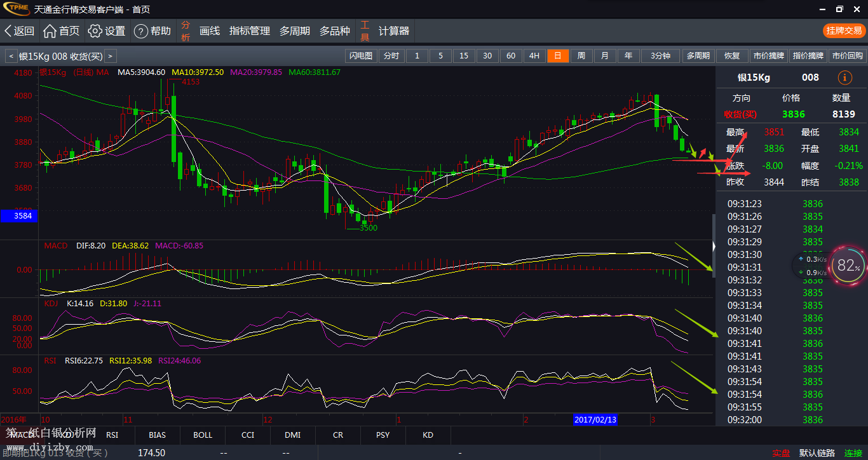The height and width of the screenshot is (460, 868).
Task: Switch to RSI tab in bottom indicator bar
Action: 112,435
